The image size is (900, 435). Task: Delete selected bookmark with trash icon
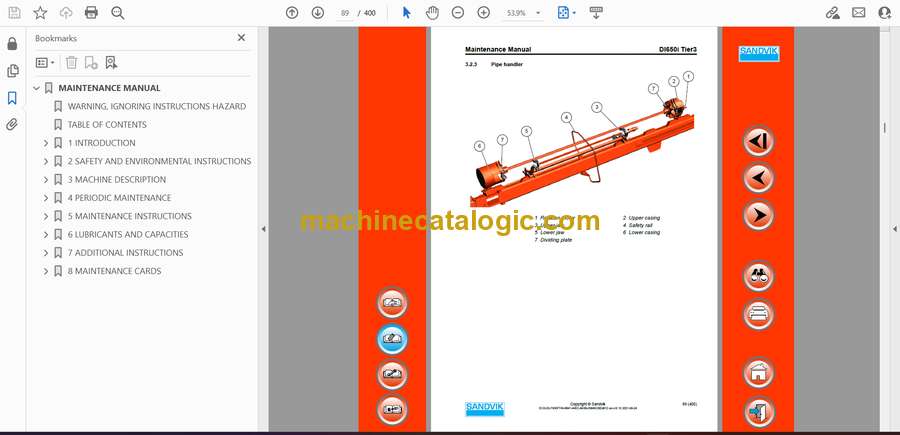(71, 63)
